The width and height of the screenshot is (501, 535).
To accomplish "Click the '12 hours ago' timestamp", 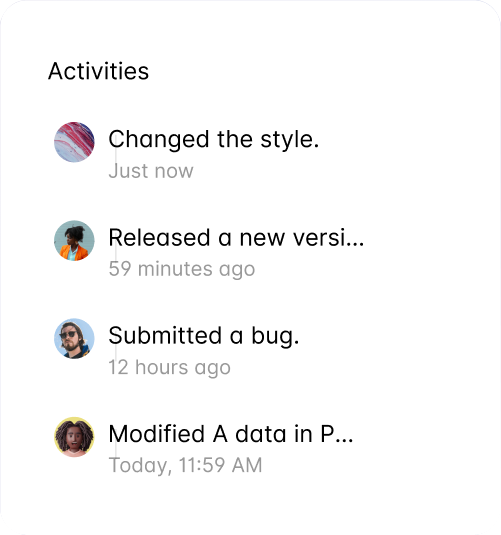I will pyautogui.click(x=170, y=367).
